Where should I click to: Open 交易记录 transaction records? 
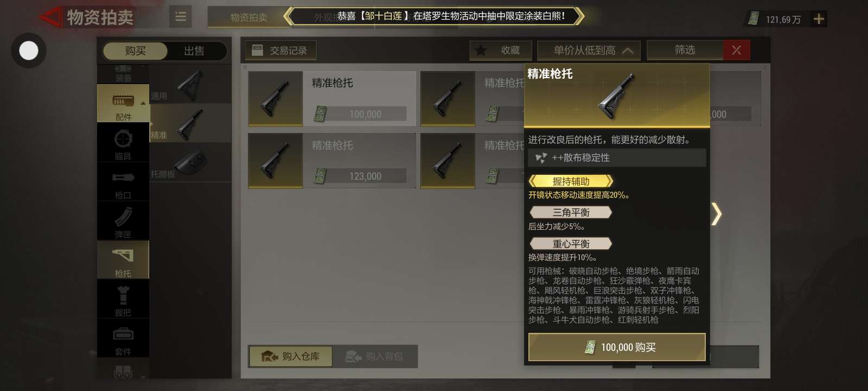tap(281, 51)
